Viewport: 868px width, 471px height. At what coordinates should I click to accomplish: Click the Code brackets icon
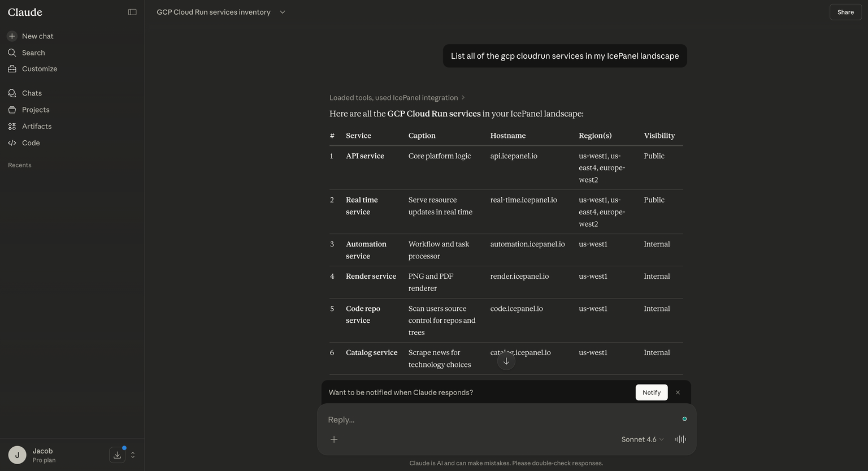pos(12,143)
